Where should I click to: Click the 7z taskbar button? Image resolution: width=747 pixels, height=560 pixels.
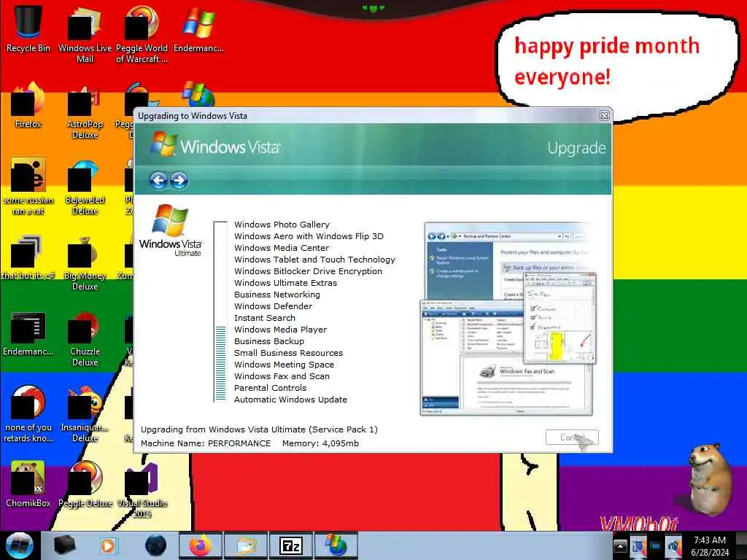point(290,545)
